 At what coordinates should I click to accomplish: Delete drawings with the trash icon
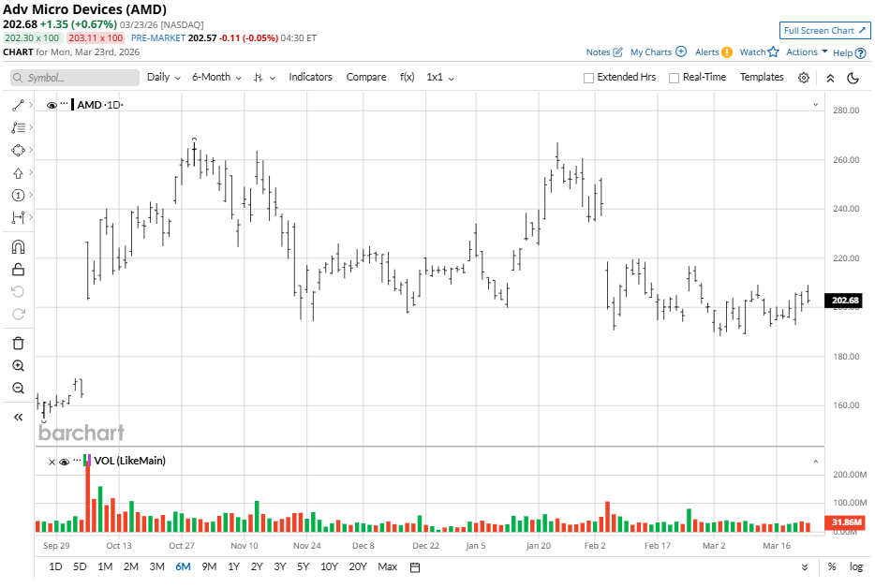[x=18, y=343]
